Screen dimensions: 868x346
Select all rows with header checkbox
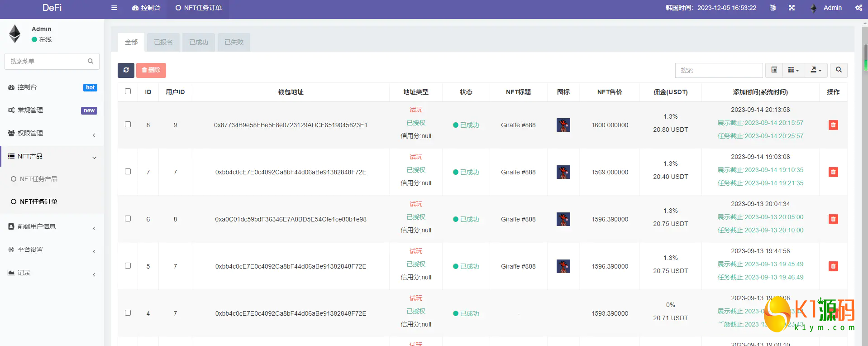tap(128, 91)
